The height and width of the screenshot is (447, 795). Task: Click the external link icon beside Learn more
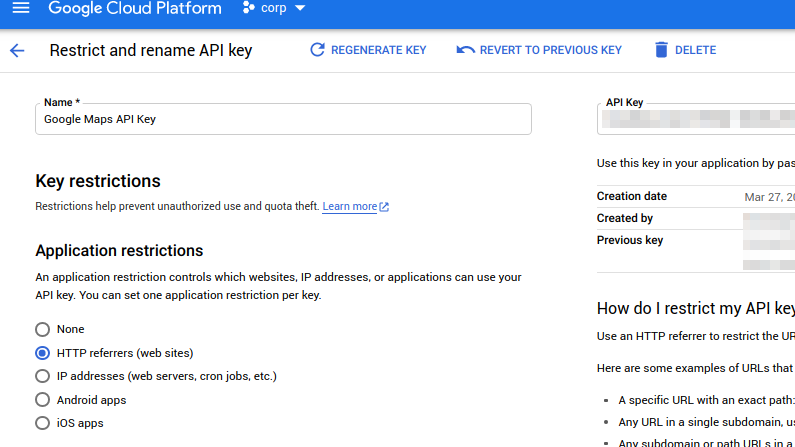pos(384,207)
